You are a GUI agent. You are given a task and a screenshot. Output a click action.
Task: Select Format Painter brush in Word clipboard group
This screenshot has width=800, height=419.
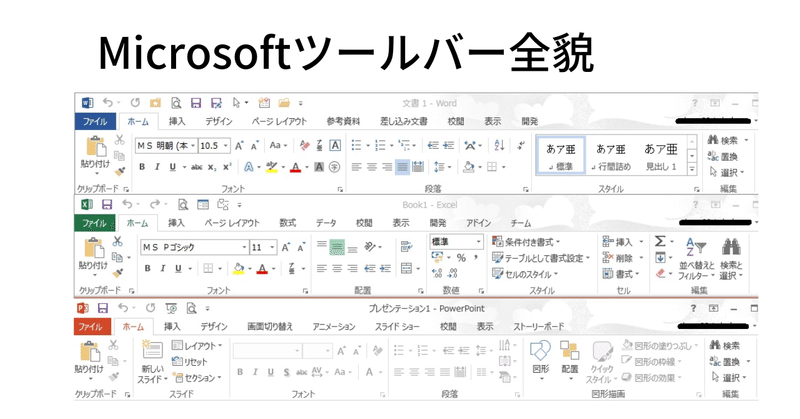[x=119, y=171]
